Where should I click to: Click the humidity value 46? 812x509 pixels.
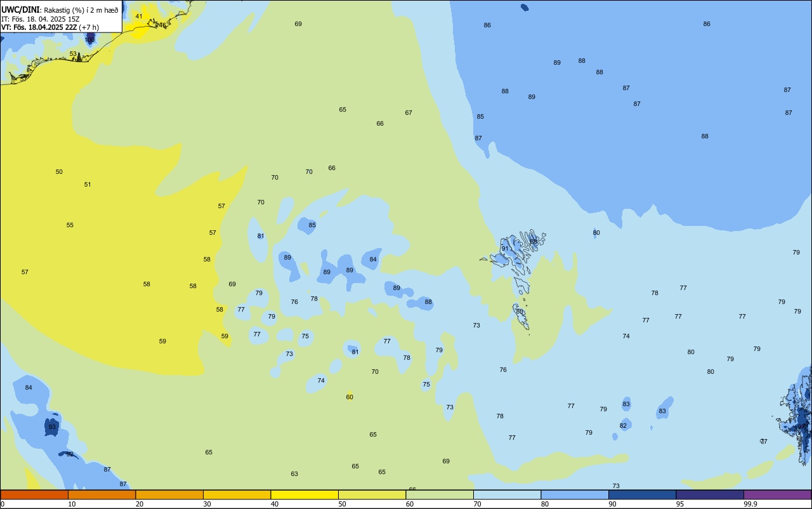(x=162, y=25)
